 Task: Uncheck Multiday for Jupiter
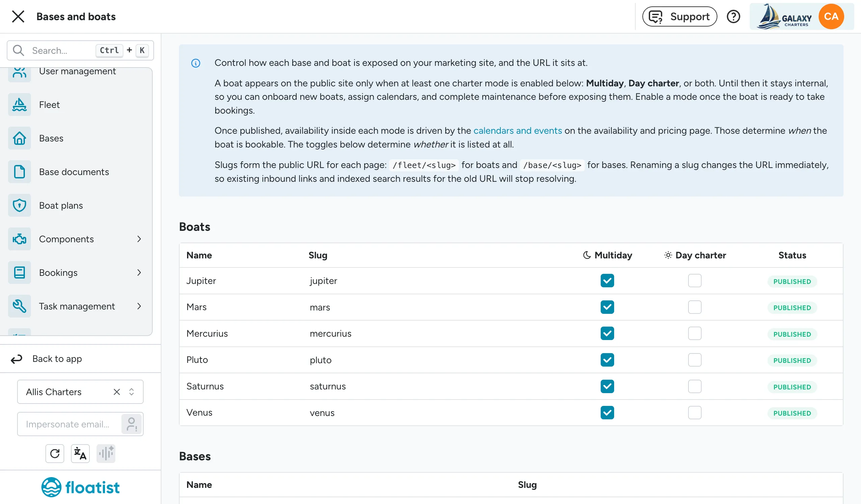click(607, 281)
